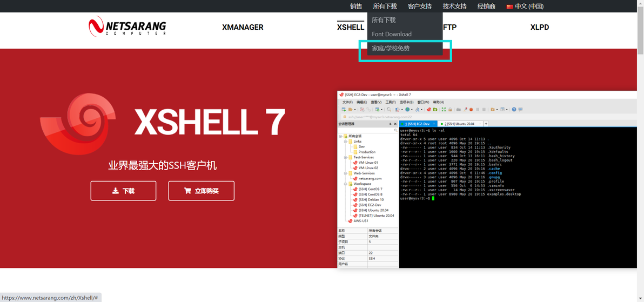Close the 1 [SSH] EC2-Dev tab
The height and width of the screenshot is (302, 644).
[x=434, y=124]
